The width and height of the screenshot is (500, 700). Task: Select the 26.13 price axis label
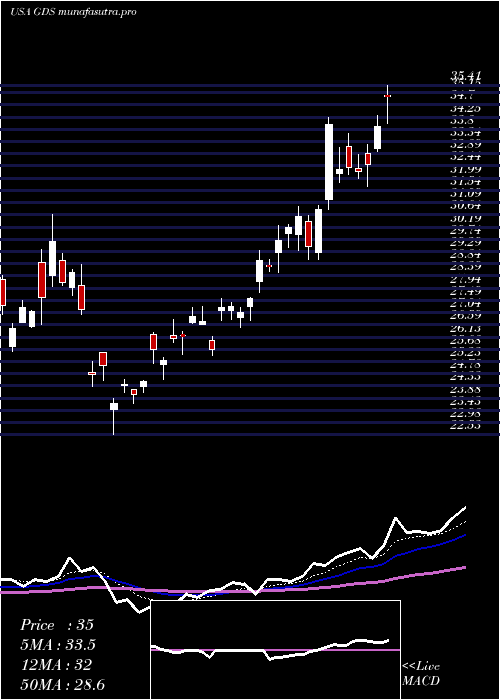[465, 328]
